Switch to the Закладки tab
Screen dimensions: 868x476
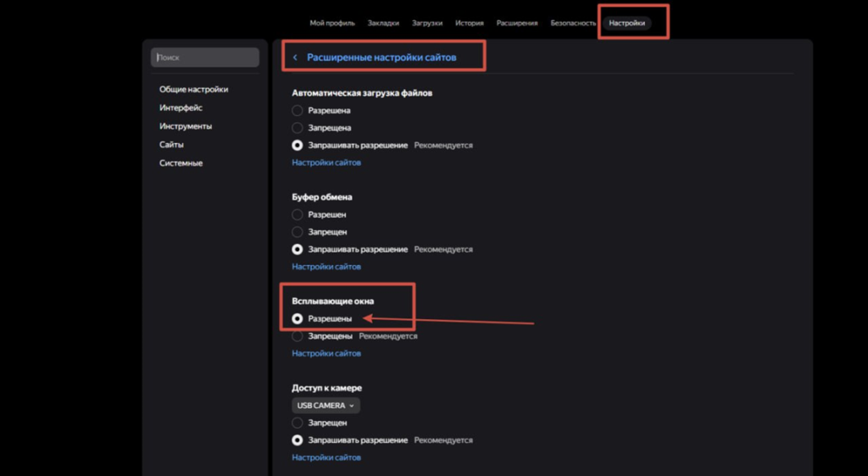coord(383,23)
